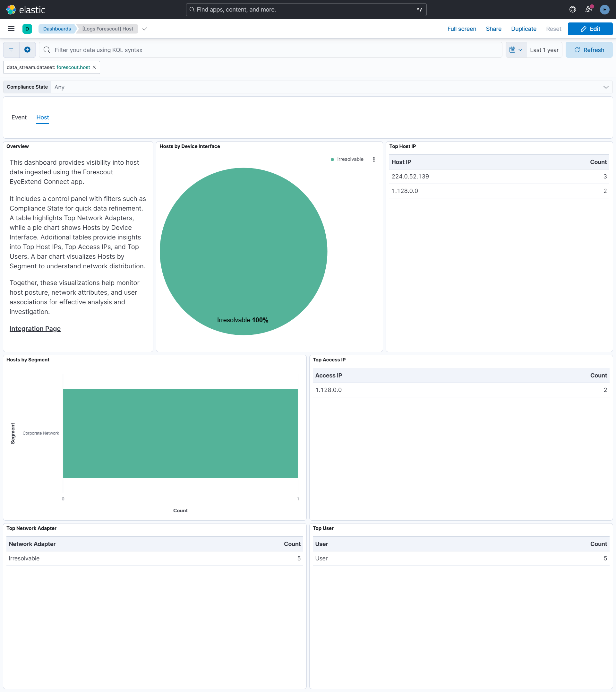Screen dimensions: 616x692
Task: Toggle dashboard saved state checkmark
Action: coord(144,29)
